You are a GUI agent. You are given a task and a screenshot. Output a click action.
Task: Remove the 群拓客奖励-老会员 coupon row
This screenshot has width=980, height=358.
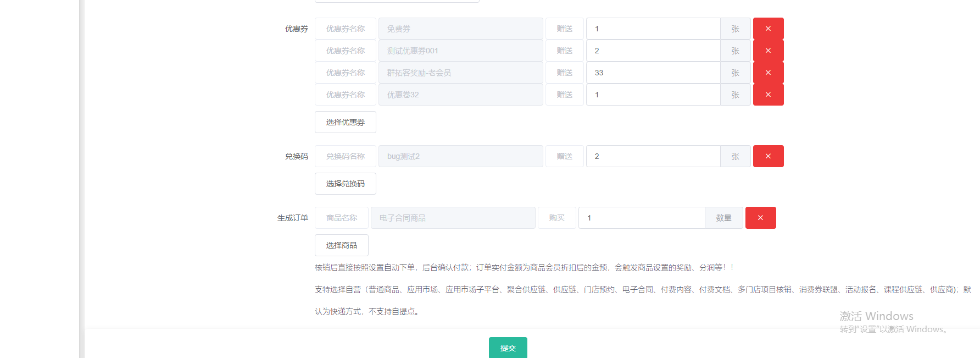(768, 73)
